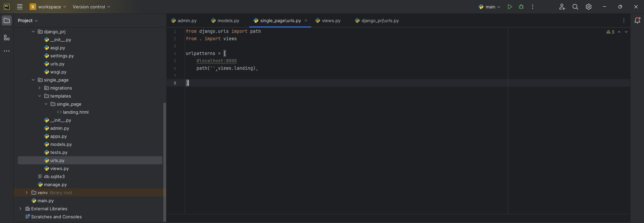The width and height of the screenshot is (644, 223).
Task: Select the highlighted urls.py under single_page
Action: pyautogui.click(x=90, y=160)
